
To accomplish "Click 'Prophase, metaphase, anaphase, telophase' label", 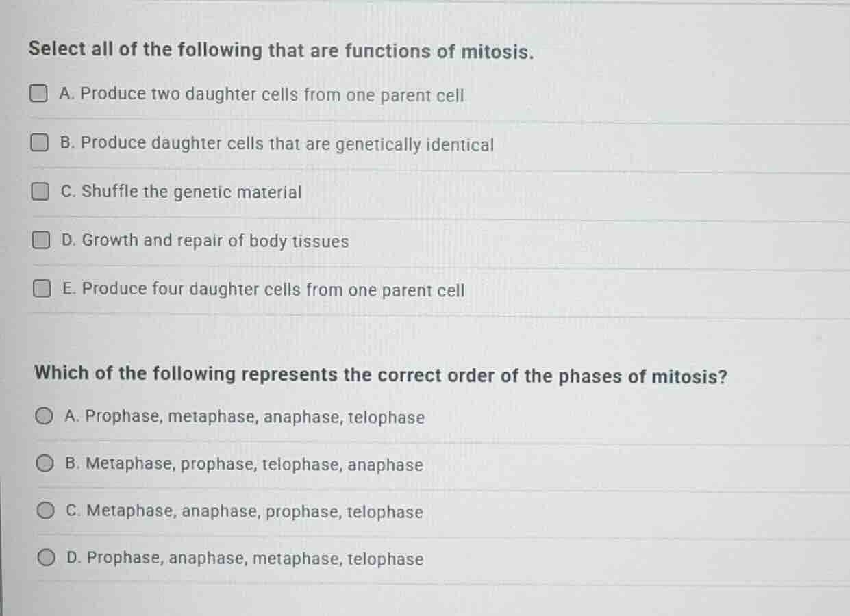I will [x=245, y=417].
